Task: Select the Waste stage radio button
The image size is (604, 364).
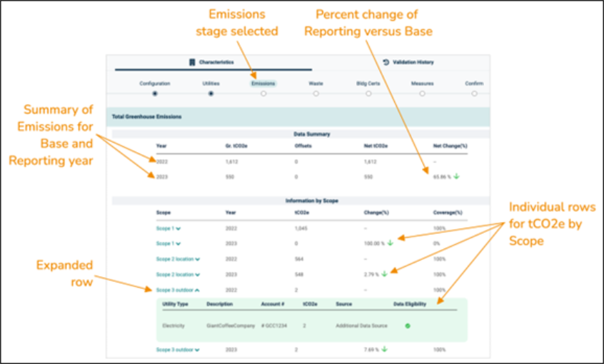Action: coord(316,93)
